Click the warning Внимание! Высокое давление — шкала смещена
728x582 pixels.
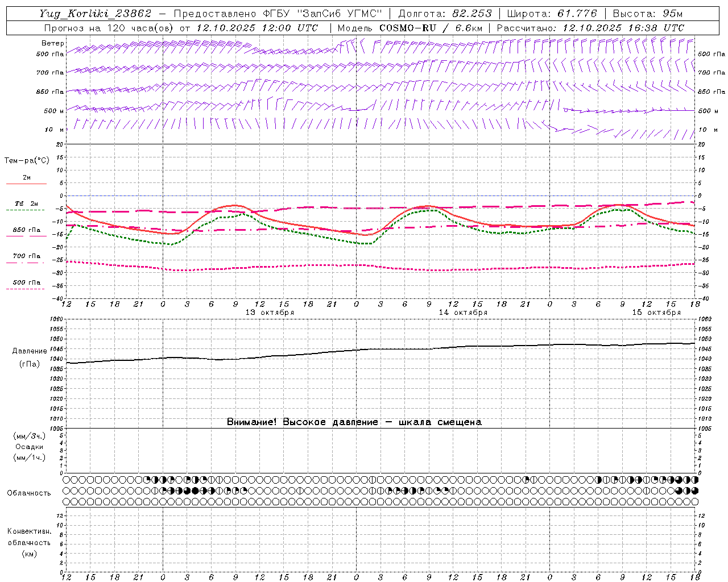[x=354, y=422]
